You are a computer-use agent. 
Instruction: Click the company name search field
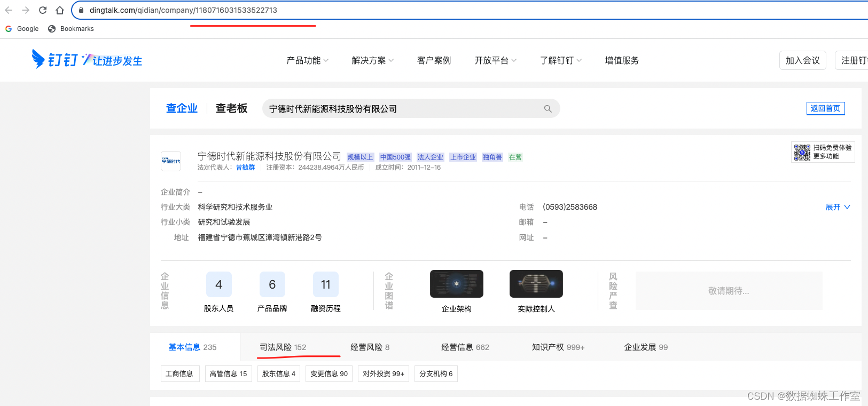[x=411, y=109]
